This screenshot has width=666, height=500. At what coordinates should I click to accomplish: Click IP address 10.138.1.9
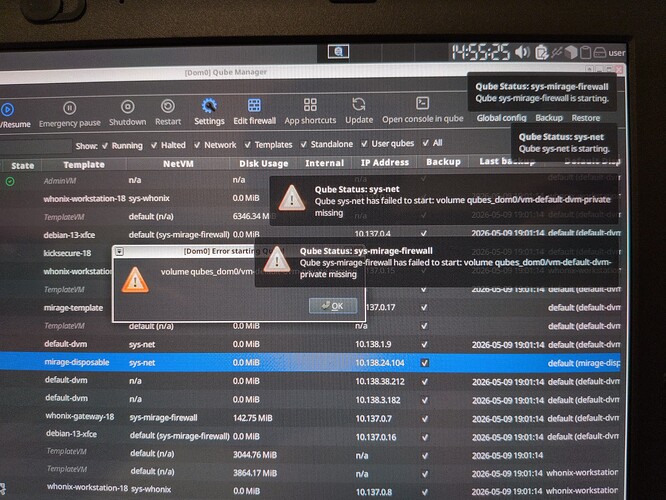[x=373, y=344]
